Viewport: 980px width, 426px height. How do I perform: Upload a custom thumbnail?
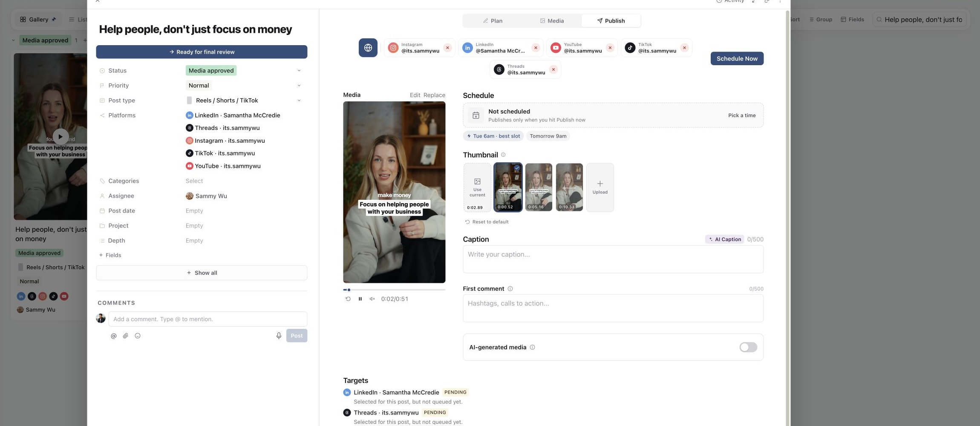pos(600,187)
